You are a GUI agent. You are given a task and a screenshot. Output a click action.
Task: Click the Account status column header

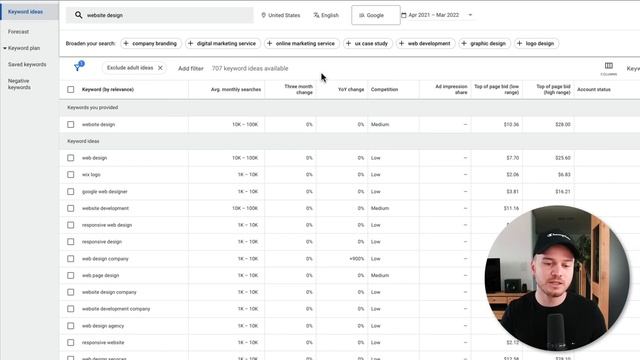pos(594,89)
